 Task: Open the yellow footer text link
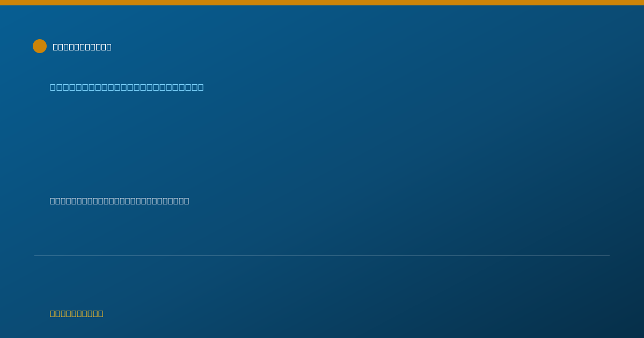[77, 313]
